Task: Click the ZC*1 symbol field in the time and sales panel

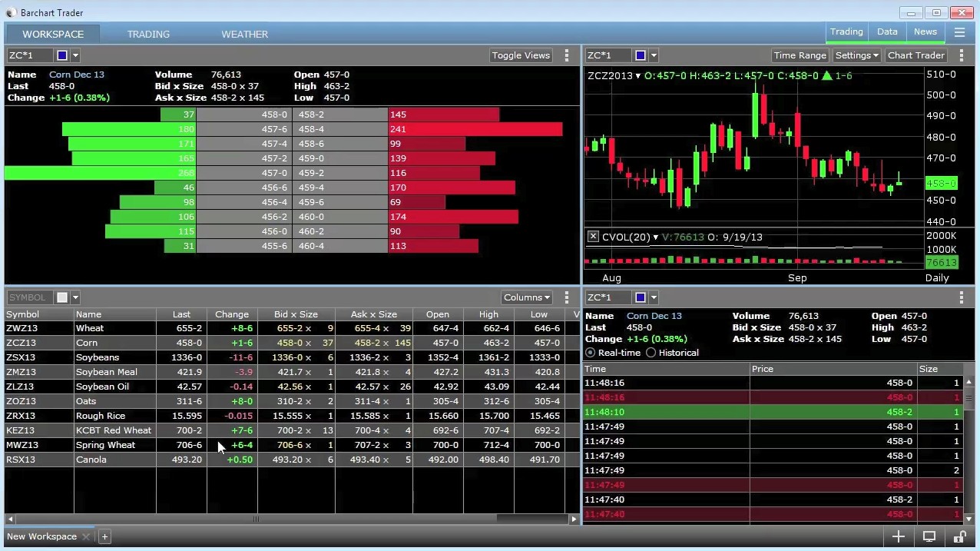Action: point(608,297)
